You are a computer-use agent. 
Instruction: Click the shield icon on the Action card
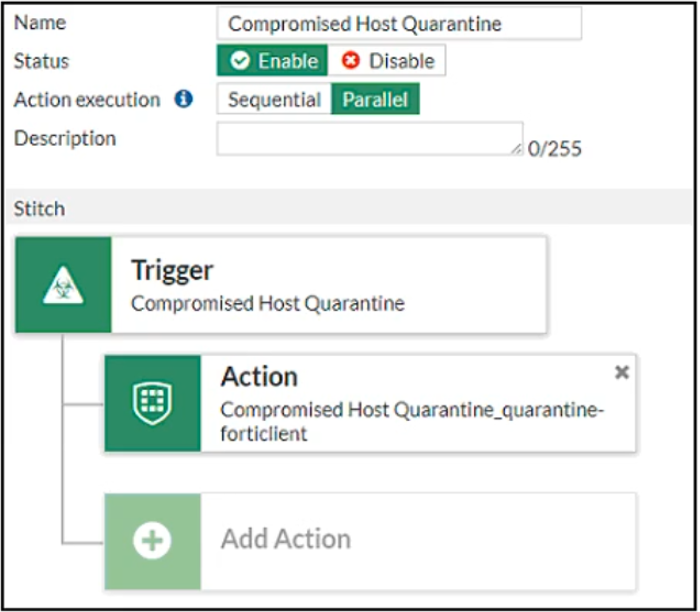coord(152,403)
